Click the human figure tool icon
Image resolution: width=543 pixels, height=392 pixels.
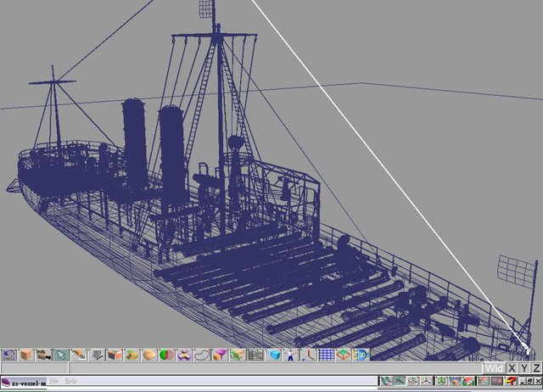(x=290, y=355)
